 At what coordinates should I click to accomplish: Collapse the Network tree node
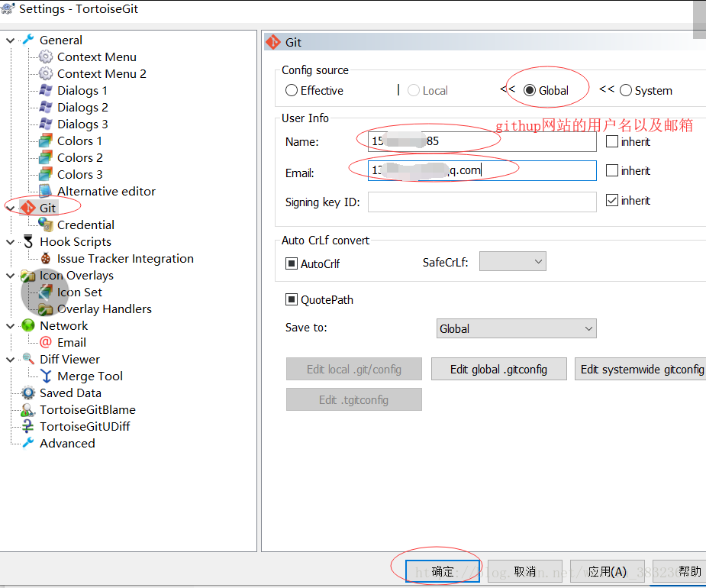click(10, 326)
